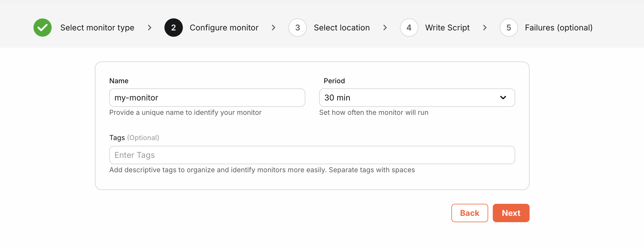This screenshot has height=248, width=644.
Task: Open the Write Script step
Action: coord(447,28)
